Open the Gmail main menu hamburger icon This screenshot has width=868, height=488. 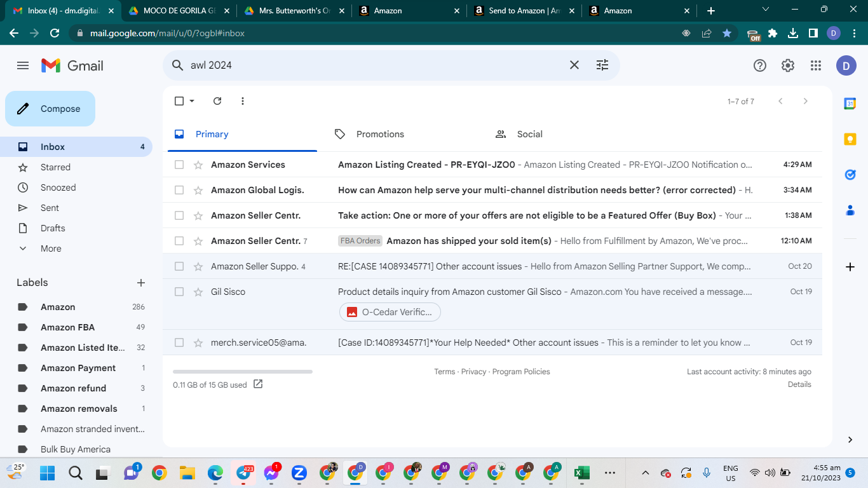pyautogui.click(x=23, y=65)
